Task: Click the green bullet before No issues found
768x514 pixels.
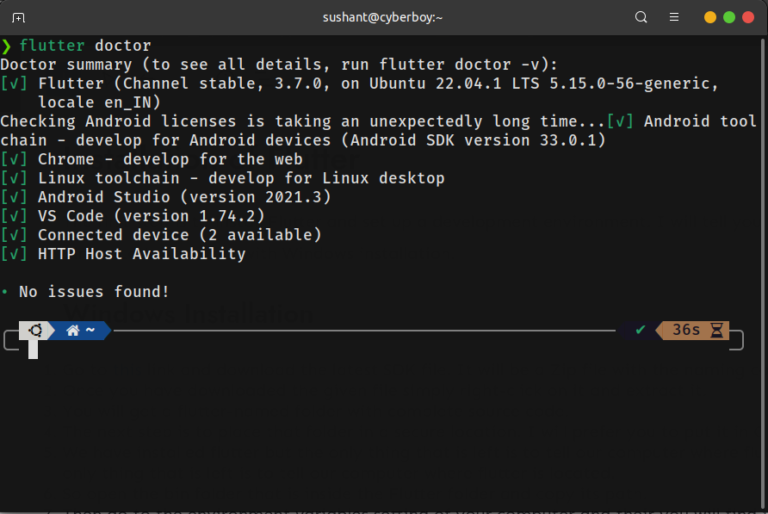Action: 6,292
